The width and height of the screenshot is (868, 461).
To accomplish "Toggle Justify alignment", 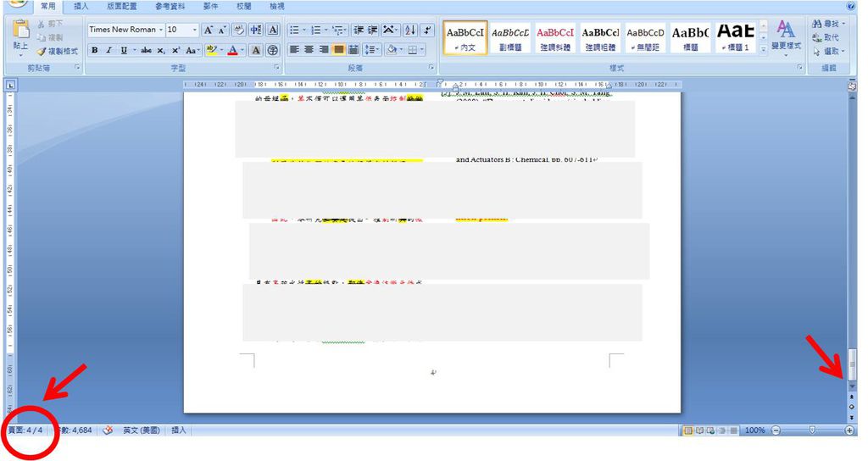I will [x=338, y=50].
